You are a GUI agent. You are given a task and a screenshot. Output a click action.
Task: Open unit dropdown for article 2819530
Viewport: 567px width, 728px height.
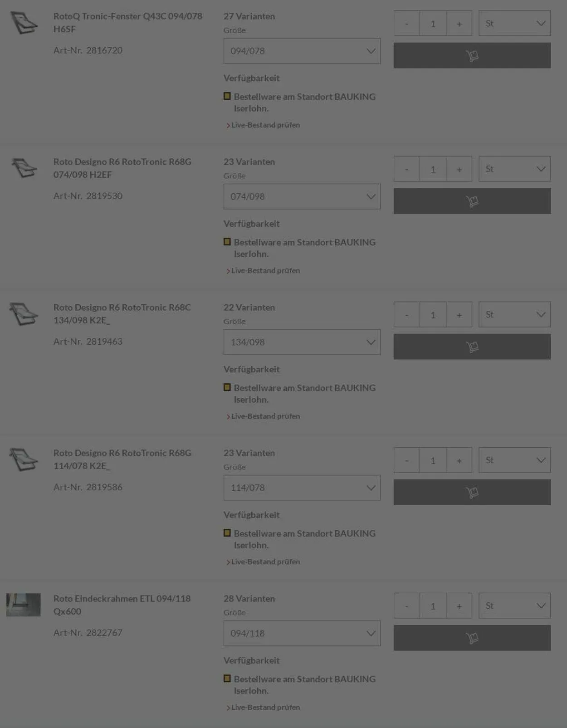(514, 169)
